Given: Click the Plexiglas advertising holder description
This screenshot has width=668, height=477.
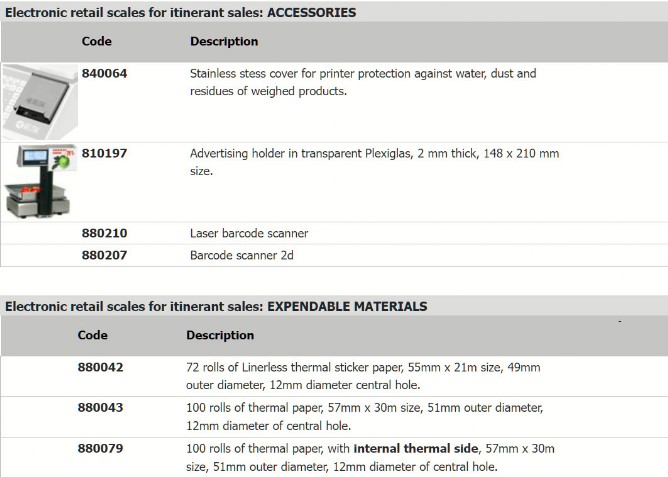Looking at the screenshot, I should click(x=374, y=162).
